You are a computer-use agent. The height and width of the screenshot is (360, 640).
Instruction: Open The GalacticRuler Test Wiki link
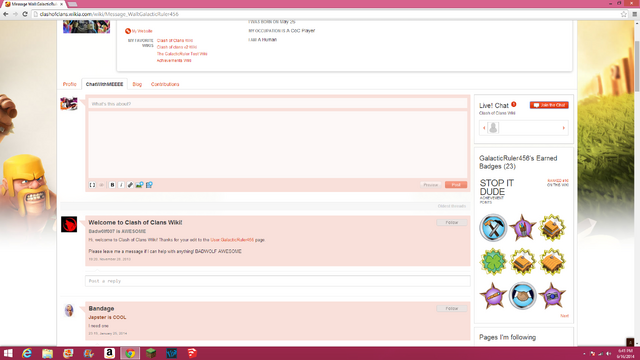182,54
